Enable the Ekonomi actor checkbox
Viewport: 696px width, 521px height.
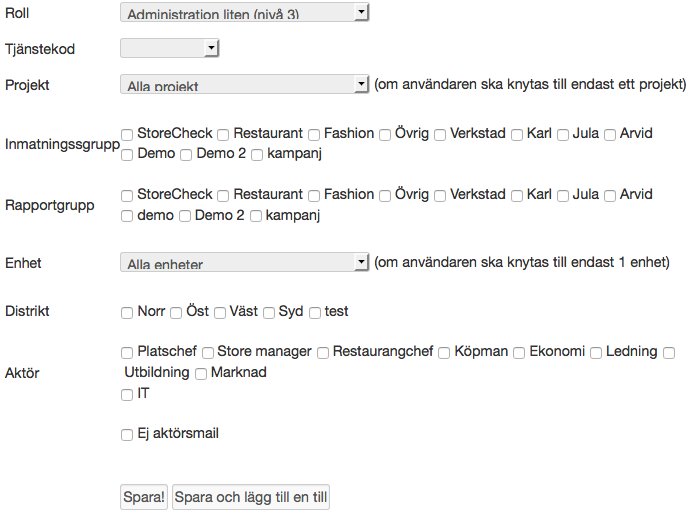click(x=519, y=353)
